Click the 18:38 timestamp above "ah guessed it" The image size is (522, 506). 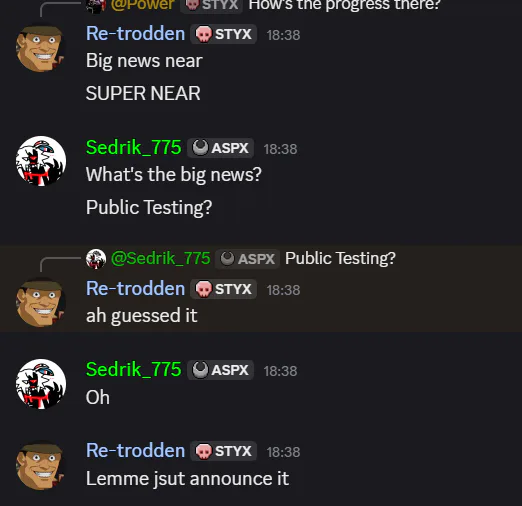[283, 290]
